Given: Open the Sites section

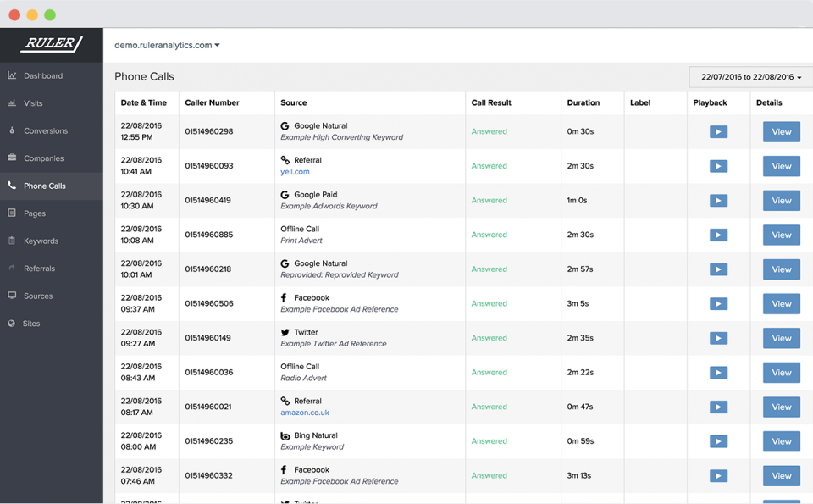Looking at the screenshot, I should [x=32, y=323].
